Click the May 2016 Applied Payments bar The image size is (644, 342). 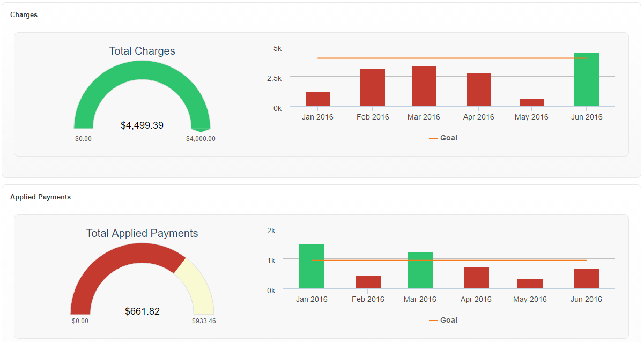530,284
